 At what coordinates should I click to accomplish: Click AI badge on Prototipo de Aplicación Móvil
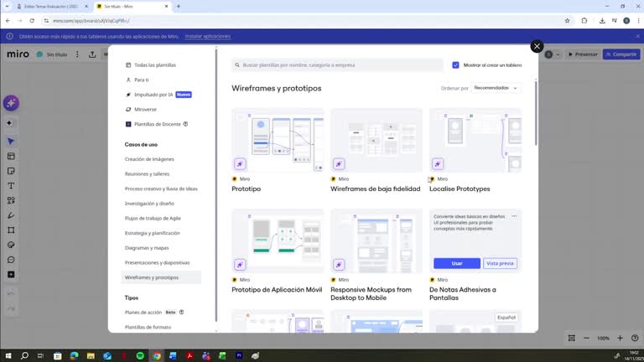tap(240, 265)
